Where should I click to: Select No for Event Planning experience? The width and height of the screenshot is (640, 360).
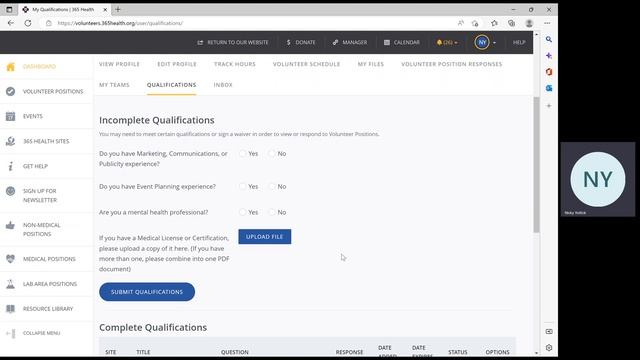click(272, 187)
